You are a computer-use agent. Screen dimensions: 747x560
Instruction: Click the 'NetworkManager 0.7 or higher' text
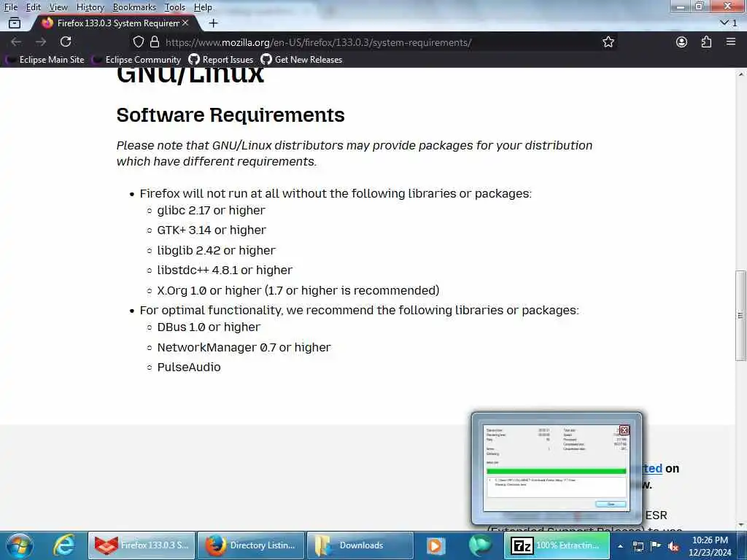coord(244,347)
